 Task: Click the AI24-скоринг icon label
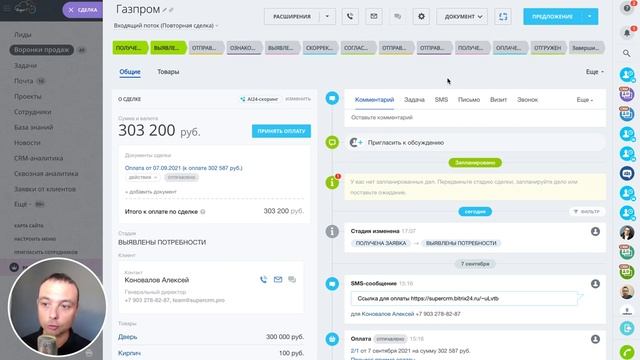click(259, 99)
